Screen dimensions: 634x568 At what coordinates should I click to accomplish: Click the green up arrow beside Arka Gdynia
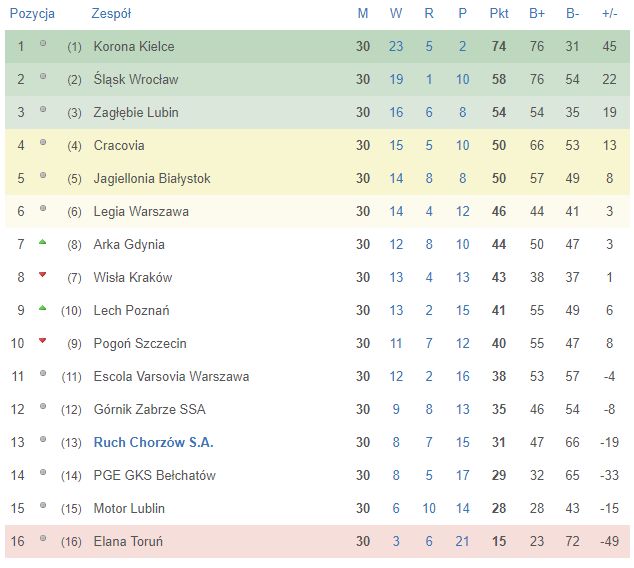coord(42,242)
